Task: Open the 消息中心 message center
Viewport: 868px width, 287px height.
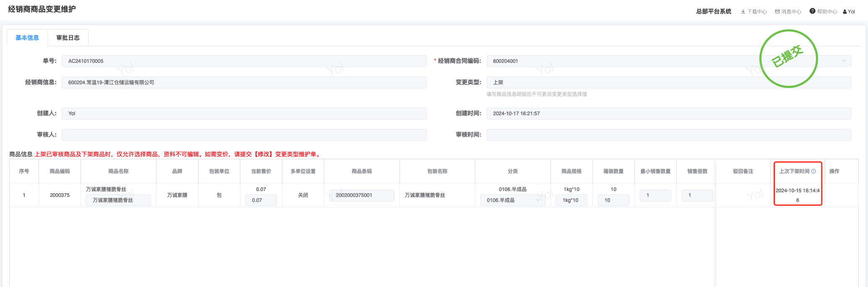Action: pos(788,12)
